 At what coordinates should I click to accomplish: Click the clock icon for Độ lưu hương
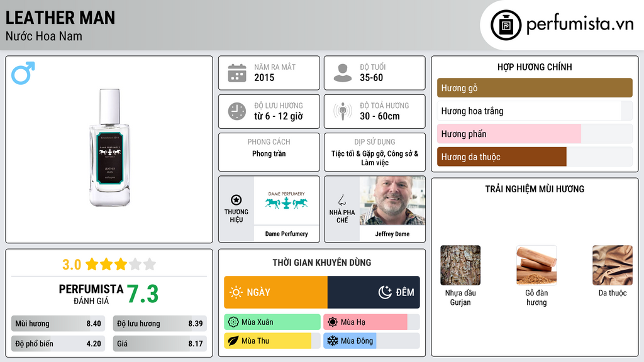(x=237, y=111)
